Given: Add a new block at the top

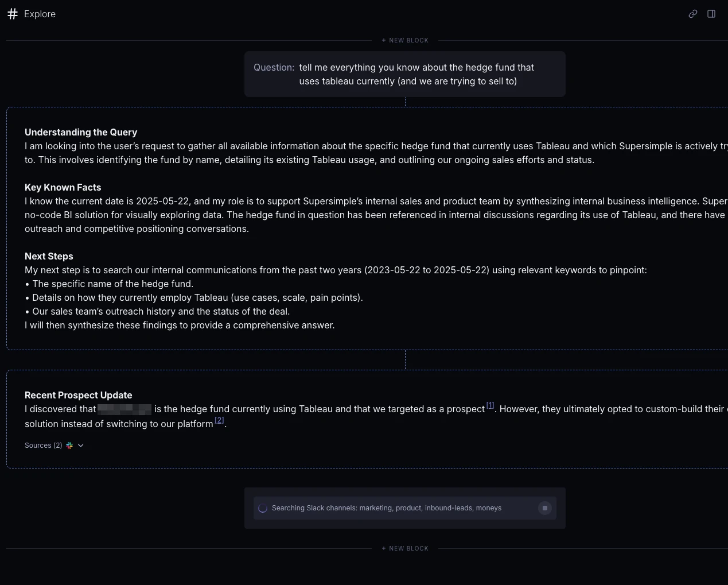Looking at the screenshot, I should point(405,40).
